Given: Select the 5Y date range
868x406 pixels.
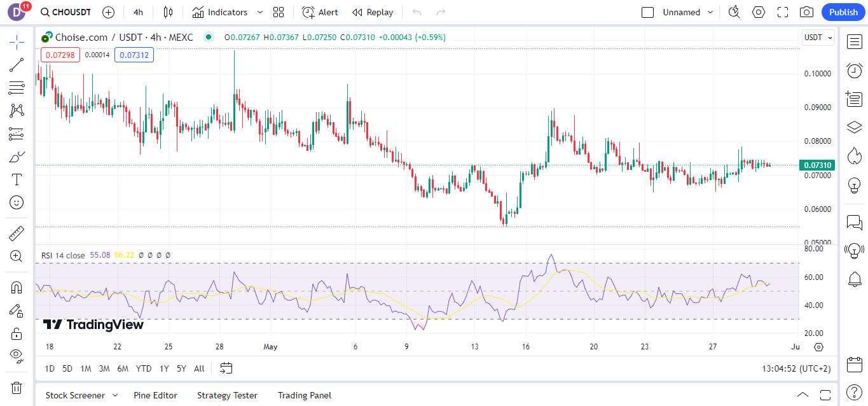Looking at the screenshot, I should 181,368.
